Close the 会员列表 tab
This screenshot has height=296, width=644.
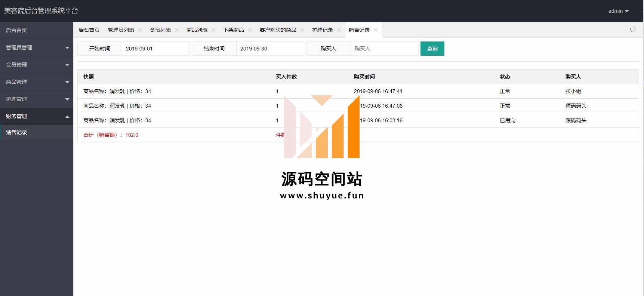177,30
